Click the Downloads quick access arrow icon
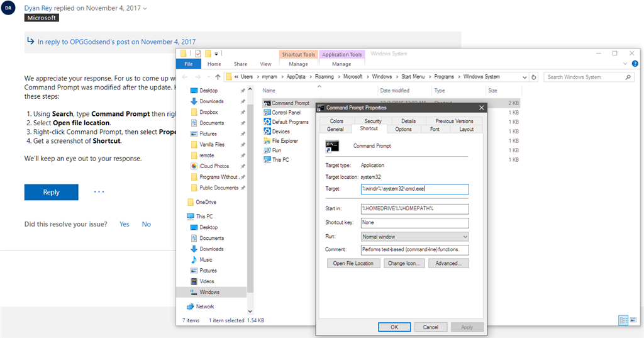Image resolution: width=644 pixels, height=338 pixels. [x=194, y=101]
